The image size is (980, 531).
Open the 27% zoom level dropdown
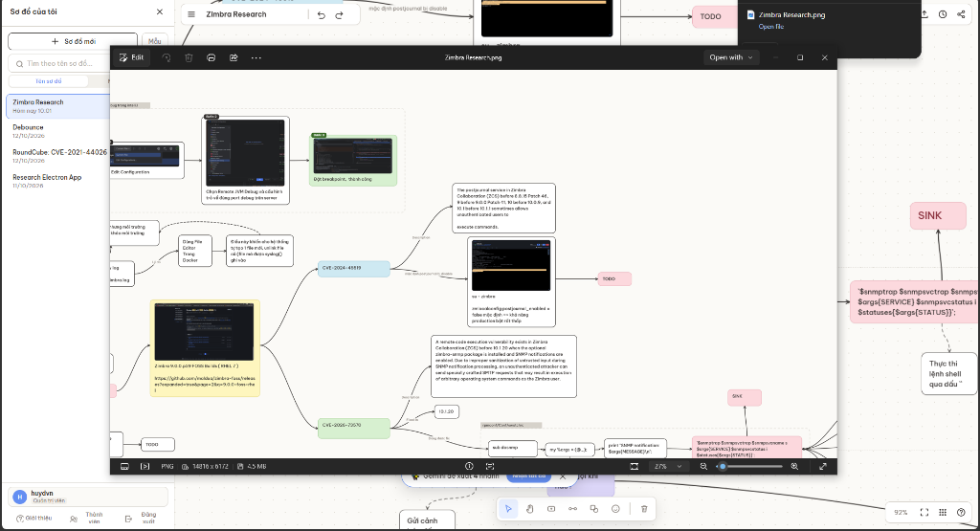668,466
